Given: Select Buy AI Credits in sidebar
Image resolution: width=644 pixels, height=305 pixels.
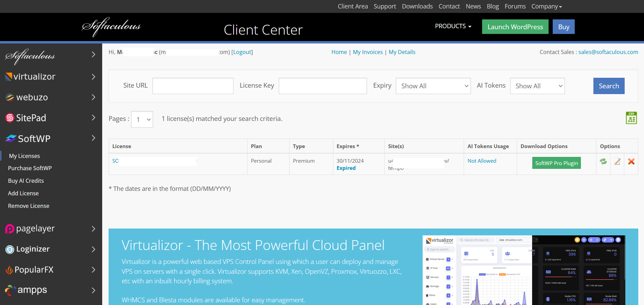Looking at the screenshot, I should 26,181.
